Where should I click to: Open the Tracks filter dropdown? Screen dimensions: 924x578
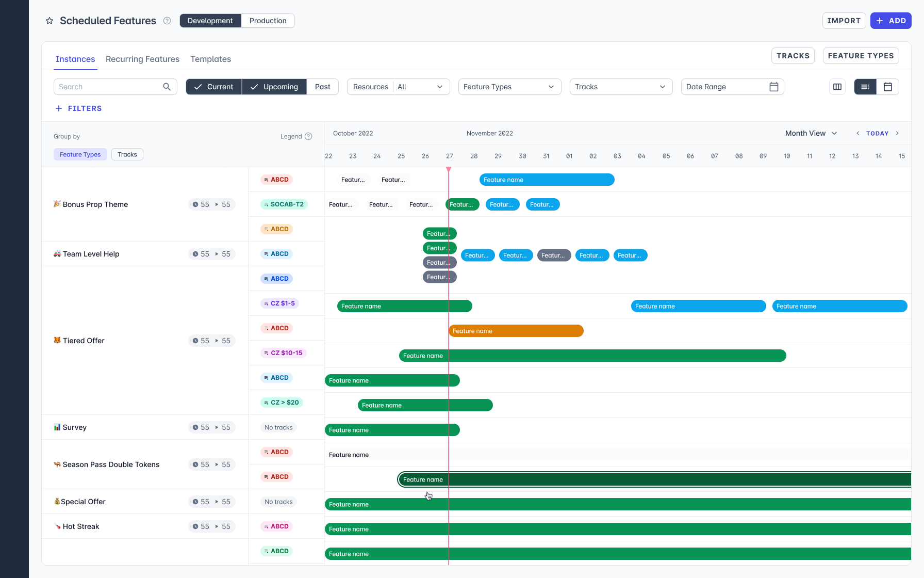coord(621,87)
